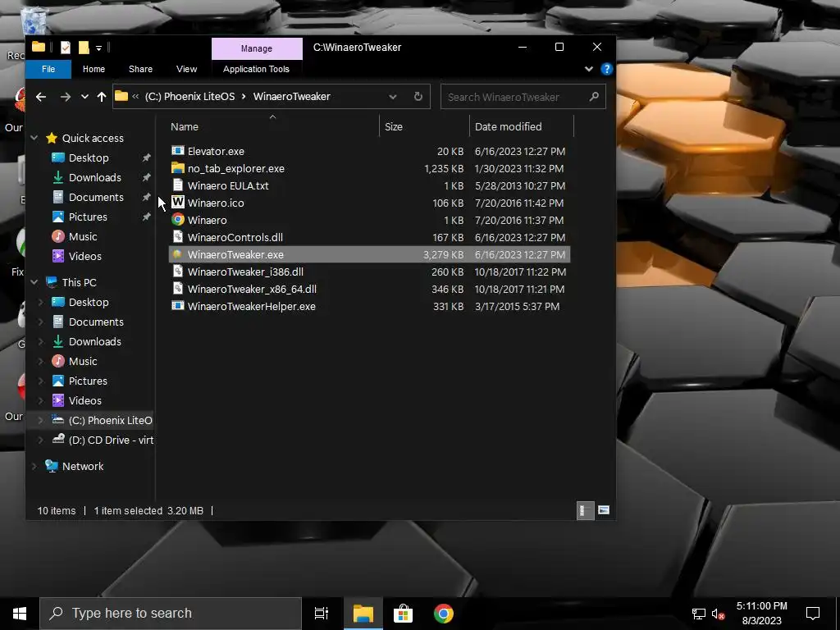Open Music under Quick access

click(x=83, y=236)
